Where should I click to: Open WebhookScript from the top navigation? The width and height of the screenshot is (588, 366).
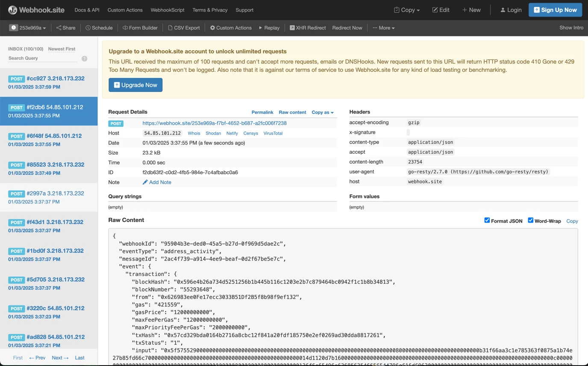[168, 10]
